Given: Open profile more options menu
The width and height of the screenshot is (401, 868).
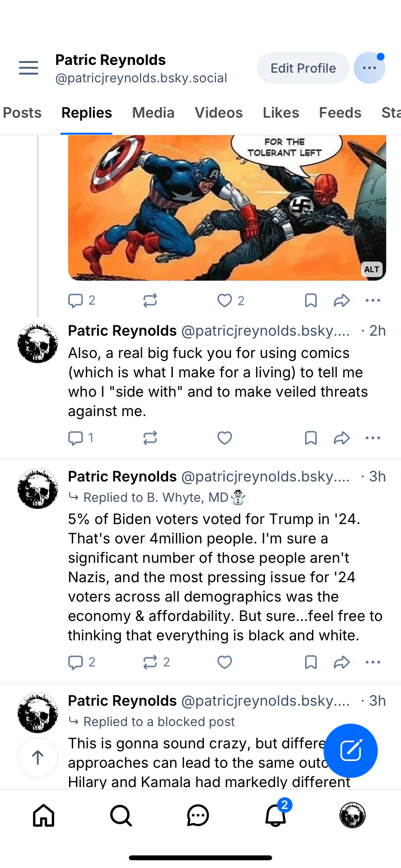Looking at the screenshot, I should tap(370, 68).
